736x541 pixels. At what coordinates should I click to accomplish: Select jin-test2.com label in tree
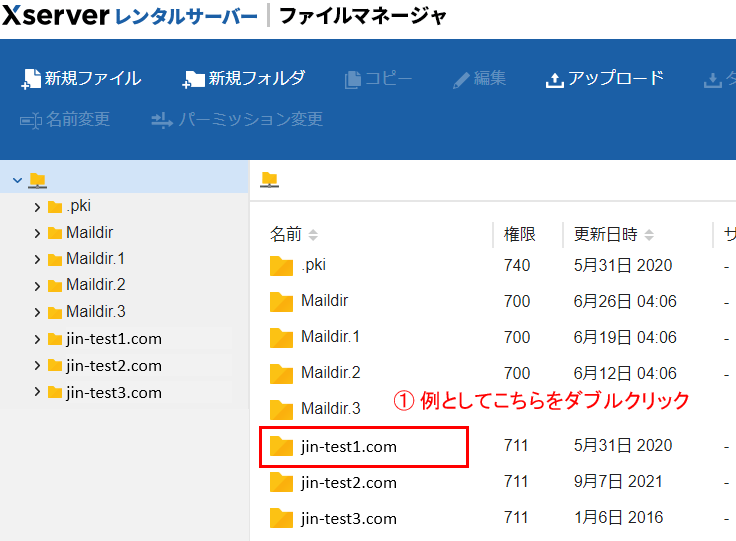click(x=114, y=366)
